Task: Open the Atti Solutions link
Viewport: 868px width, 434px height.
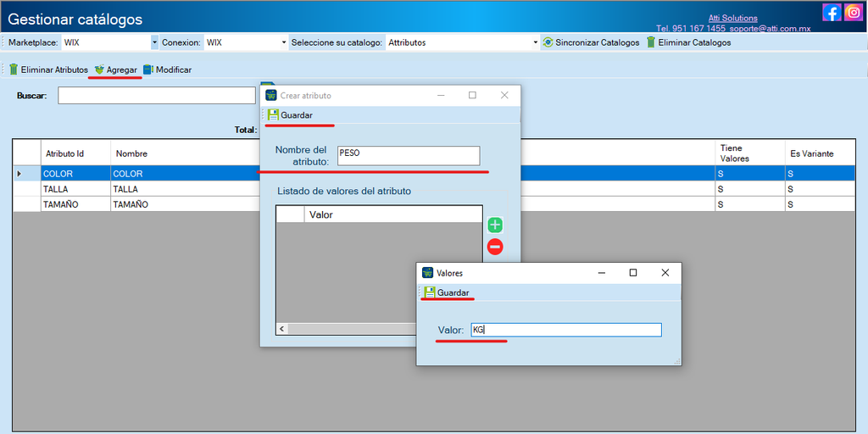Action: (x=733, y=19)
